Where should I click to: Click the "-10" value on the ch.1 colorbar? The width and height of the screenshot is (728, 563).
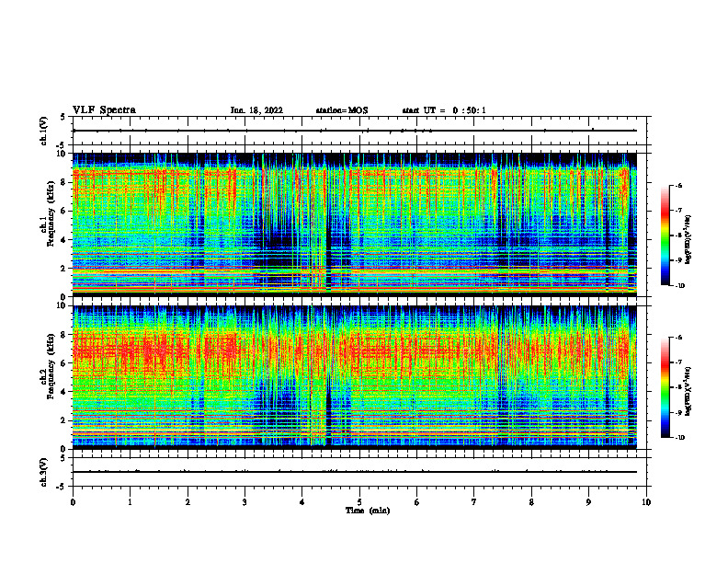[x=680, y=286]
